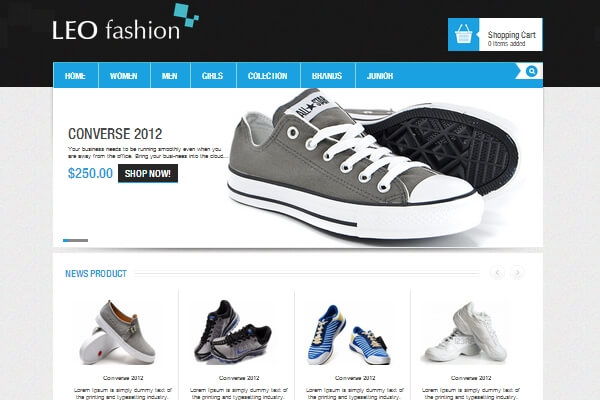
Task: Navigate to BRANDS page
Action: 328,76
